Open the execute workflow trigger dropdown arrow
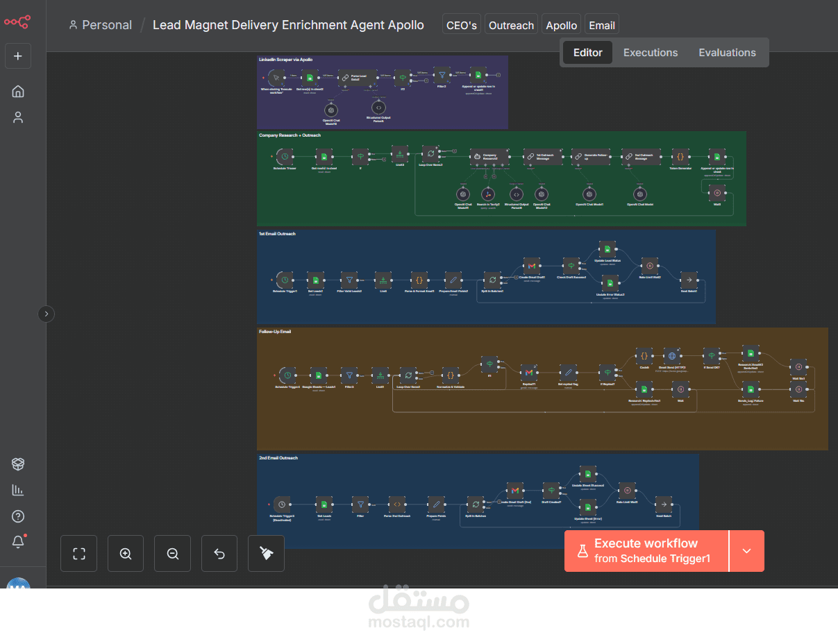This screenshot has width=838, height=644. tap(747, 551)
